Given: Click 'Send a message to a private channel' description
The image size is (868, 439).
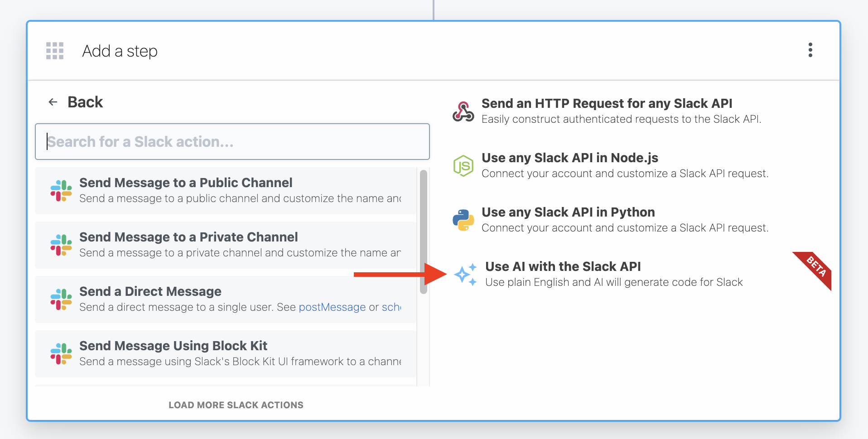Looking at the screenshot, I should [x=240, y=253].
